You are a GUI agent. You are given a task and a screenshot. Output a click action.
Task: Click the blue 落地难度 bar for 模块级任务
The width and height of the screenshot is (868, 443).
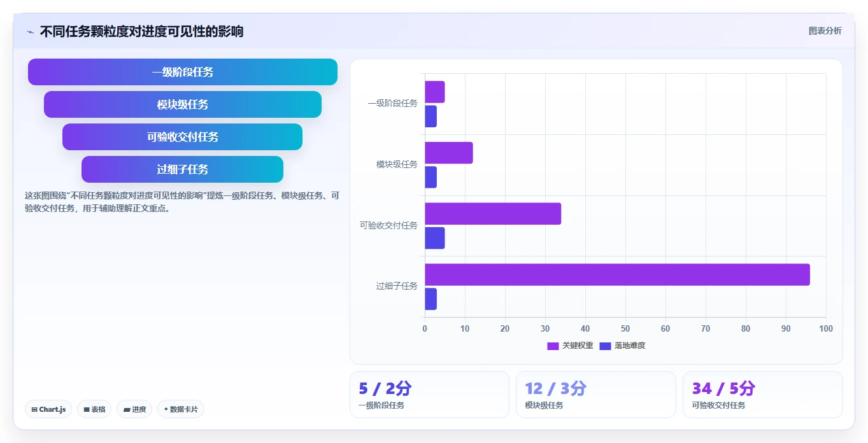point(430,177)
